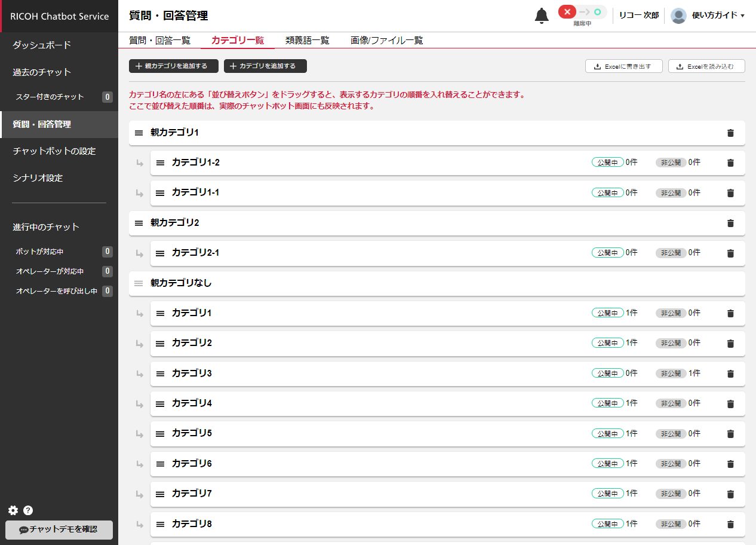Open the 類義語一覧 tab
Viewport: 756px width, 545px height.
point(307,41)
